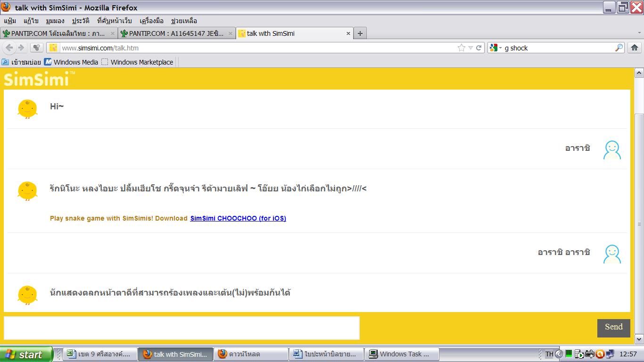Open the Windows Marketplace bookmark

138,62
